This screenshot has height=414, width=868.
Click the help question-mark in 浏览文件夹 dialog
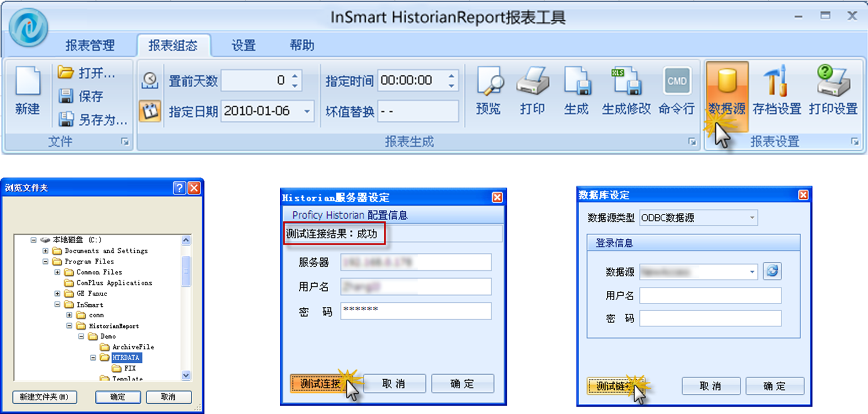pos(179,188)
